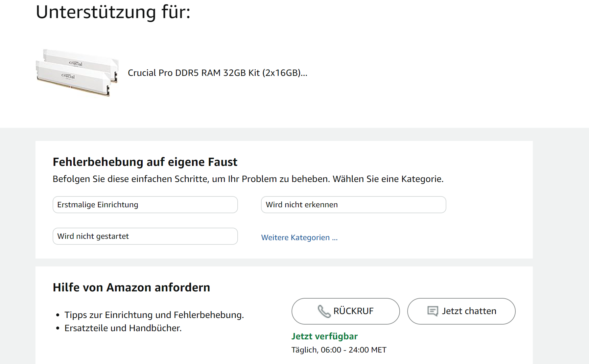The image size is (589, 364).
Task: Click the Unterstützung für heading
Action: click(113, 12)
